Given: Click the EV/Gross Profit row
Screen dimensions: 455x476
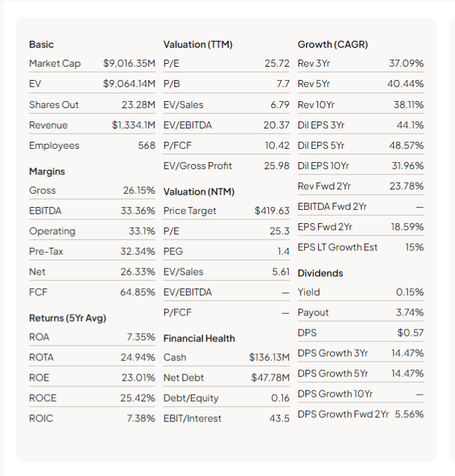Looking at the screenshot, I should (226, 166).
